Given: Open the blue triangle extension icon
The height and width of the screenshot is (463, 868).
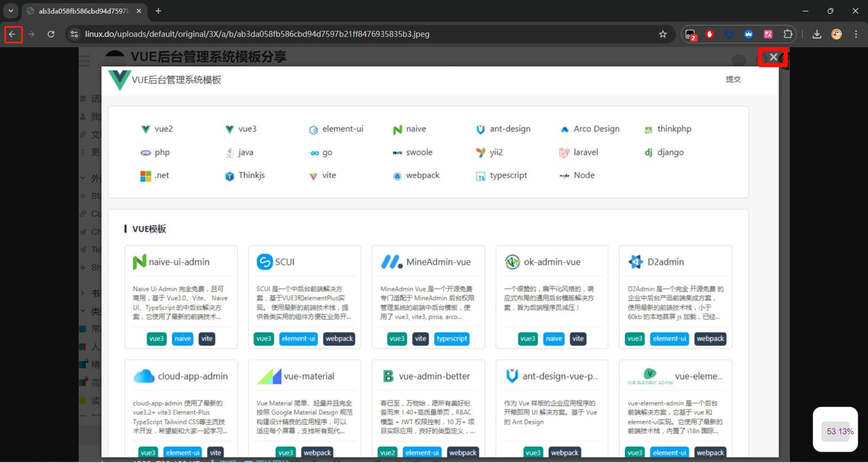Looking at the screenshot, I should point(729,34).
